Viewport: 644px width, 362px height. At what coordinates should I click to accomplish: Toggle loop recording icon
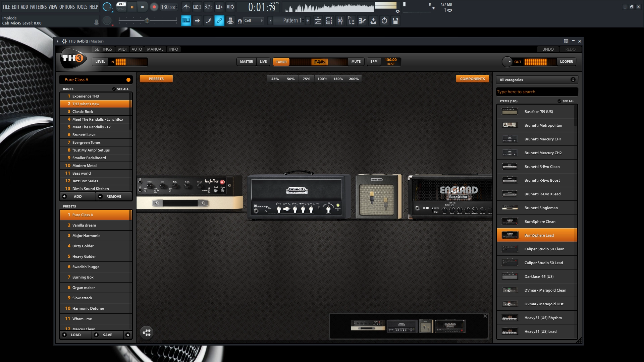point(230,7)
